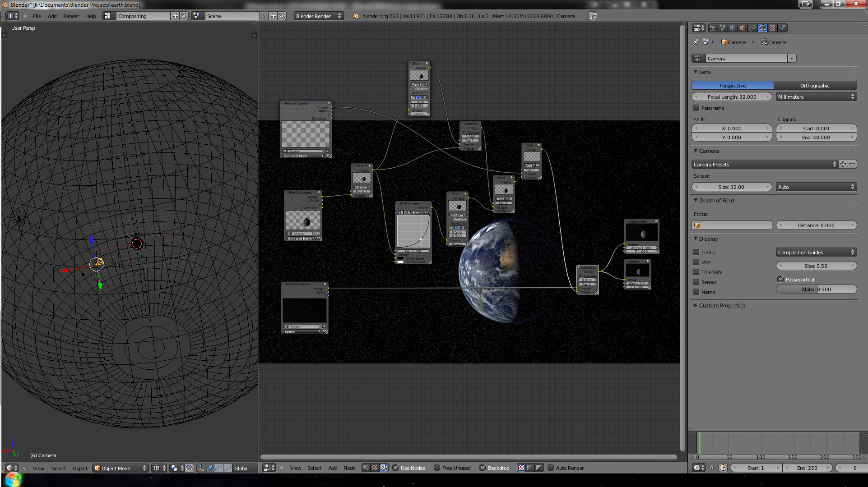Image resolution: width=868 pixels, height=487 pixels.
Task: Click the F fake user button
Action: pos(792,58)
